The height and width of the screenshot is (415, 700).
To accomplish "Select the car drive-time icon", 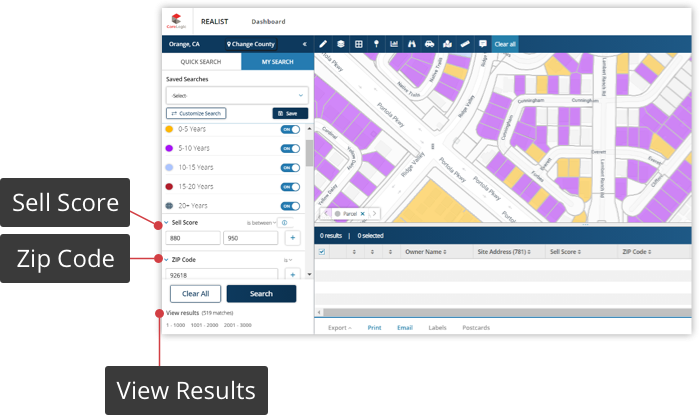I will pyautogui.click(x=429, y=44).
